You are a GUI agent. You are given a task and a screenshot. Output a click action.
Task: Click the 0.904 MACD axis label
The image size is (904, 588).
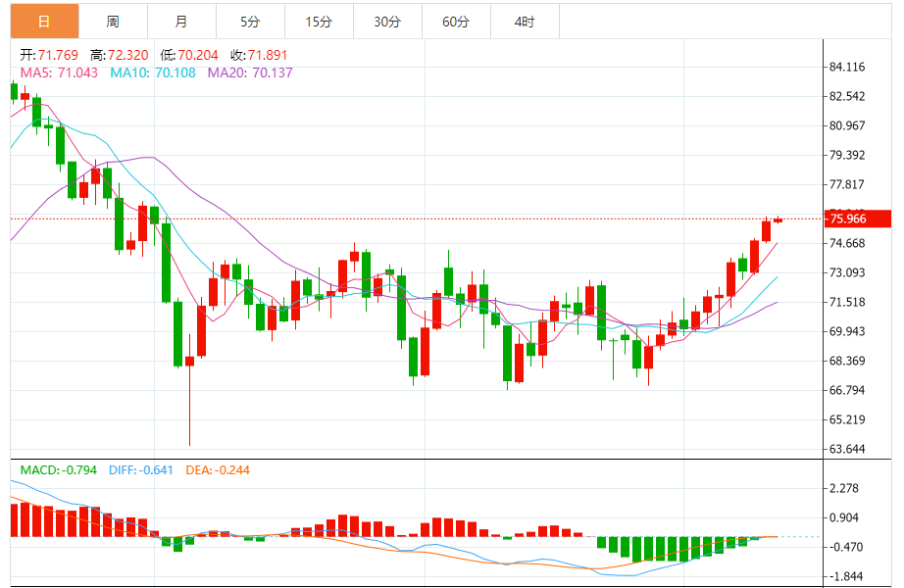coord(844,517)
